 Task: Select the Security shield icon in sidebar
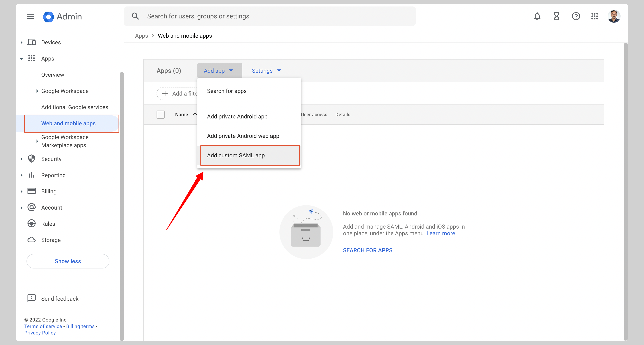tap(31, 159)
